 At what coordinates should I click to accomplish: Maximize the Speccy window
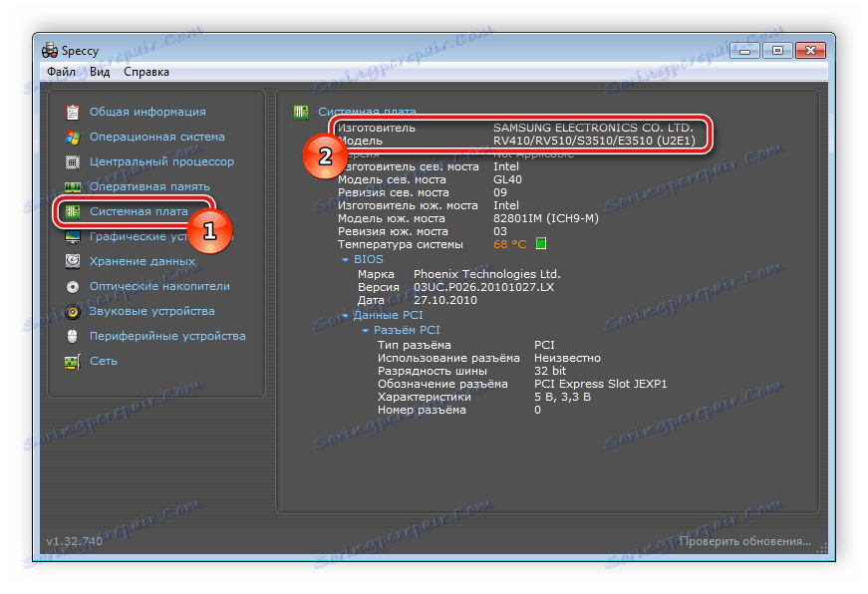(x=777, y=51)
